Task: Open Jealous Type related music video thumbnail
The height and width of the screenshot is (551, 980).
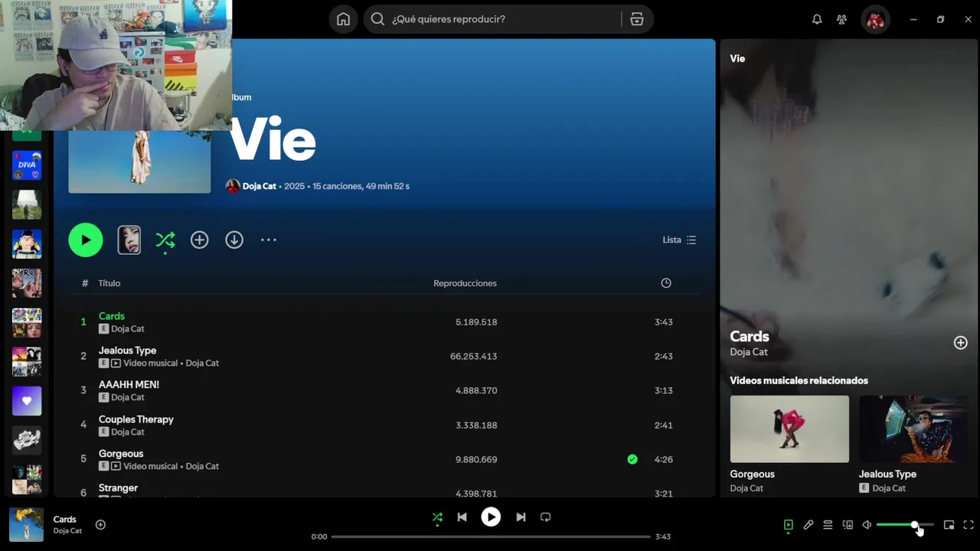Action: [x=913, y=429]
